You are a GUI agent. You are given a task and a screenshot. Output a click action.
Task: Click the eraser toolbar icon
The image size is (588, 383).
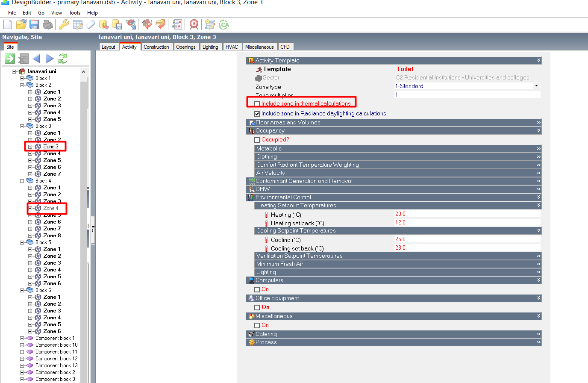91,24
